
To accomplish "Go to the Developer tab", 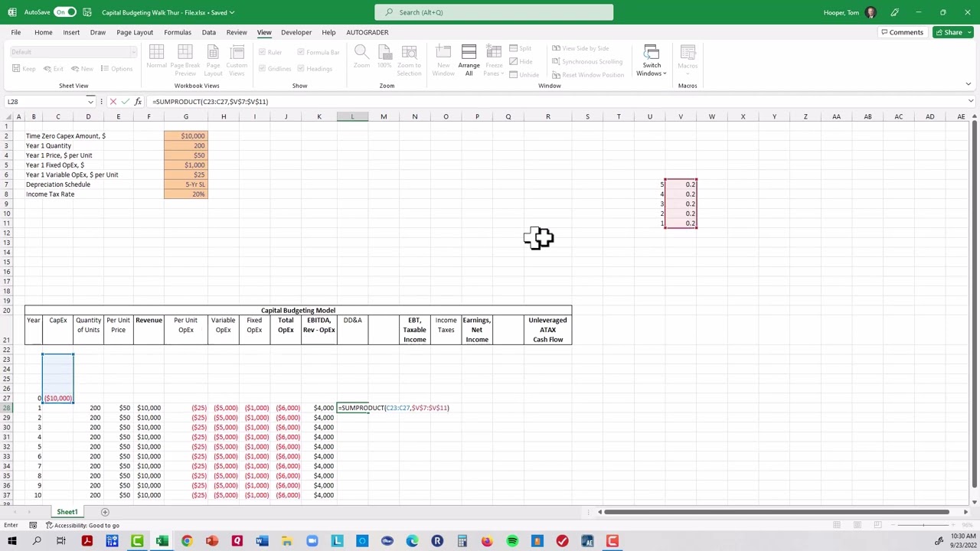I will click(296, 32).
